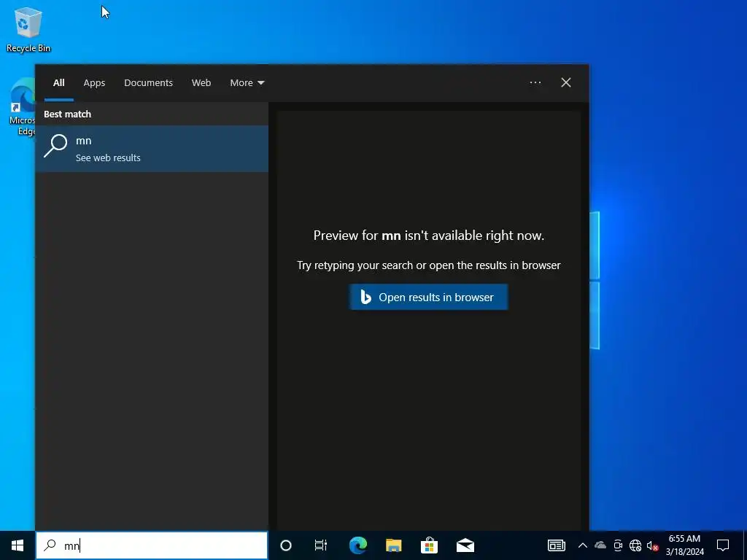Screen dimensions: 747x560
Task: Open the Recycle Bin desktop icon
Action: [x=28, y=29]
